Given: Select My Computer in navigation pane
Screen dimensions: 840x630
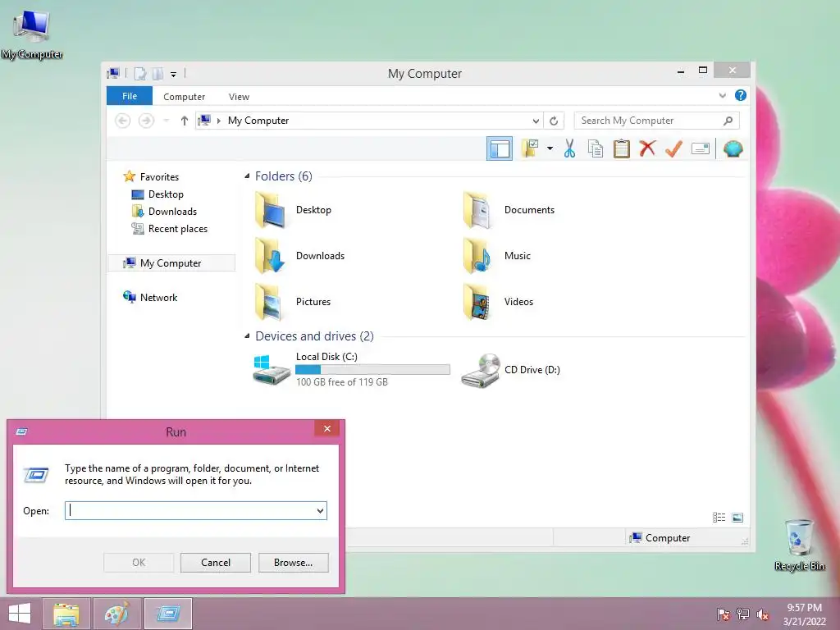Looking at the screenshot, I should pos(171,263).
